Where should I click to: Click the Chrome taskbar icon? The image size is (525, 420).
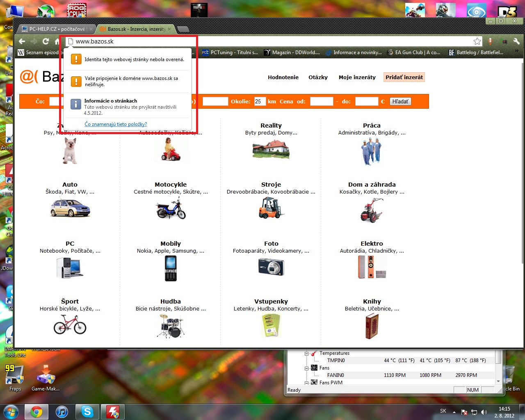tap(37, 412)
